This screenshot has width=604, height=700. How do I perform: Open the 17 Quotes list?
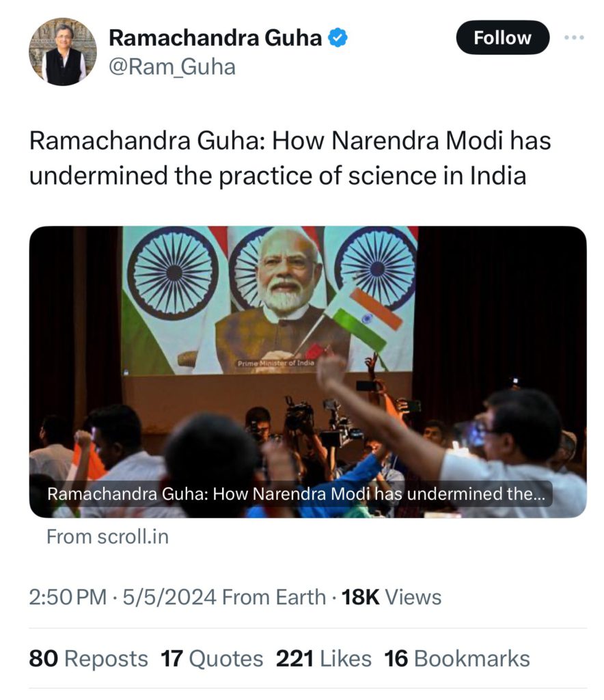point(212,659)
